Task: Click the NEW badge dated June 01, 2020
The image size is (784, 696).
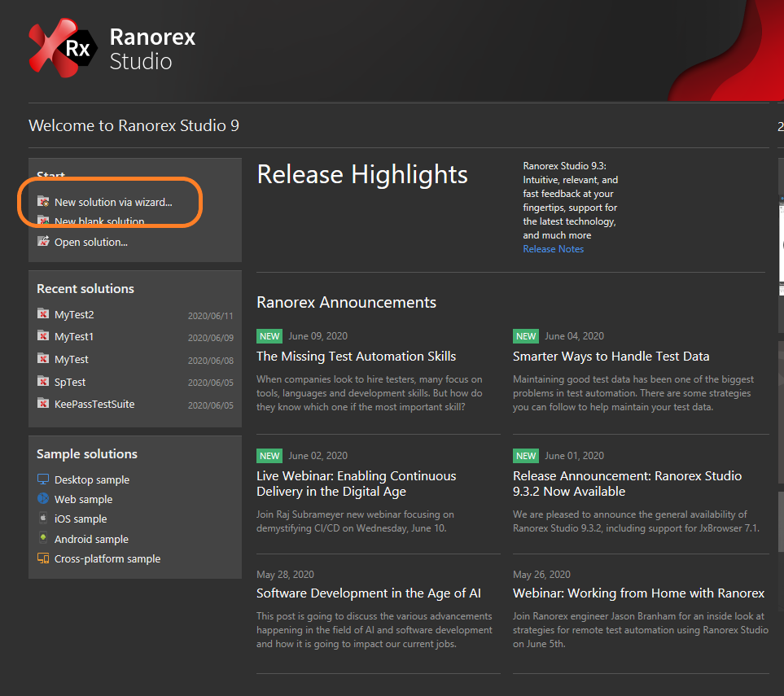Action: tap(526, 456)
